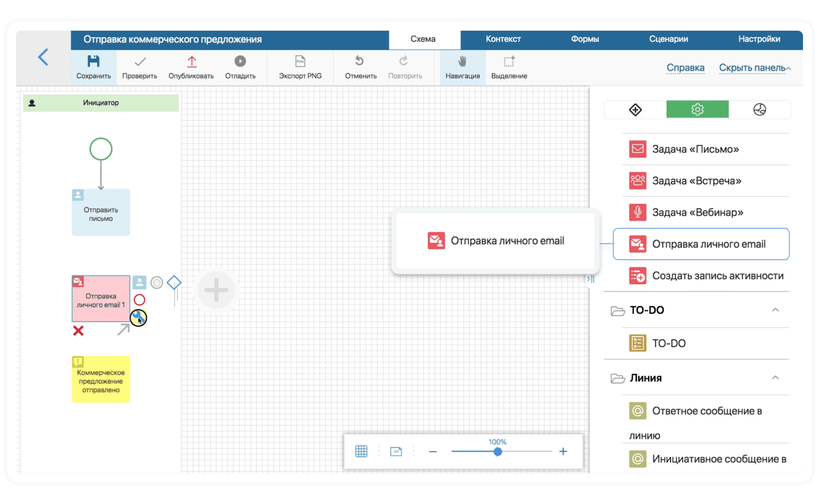The height and width of the screenshot is (504, 819).
Task: Toggle canvas grid with the grid icon
Action: point(361,451)
